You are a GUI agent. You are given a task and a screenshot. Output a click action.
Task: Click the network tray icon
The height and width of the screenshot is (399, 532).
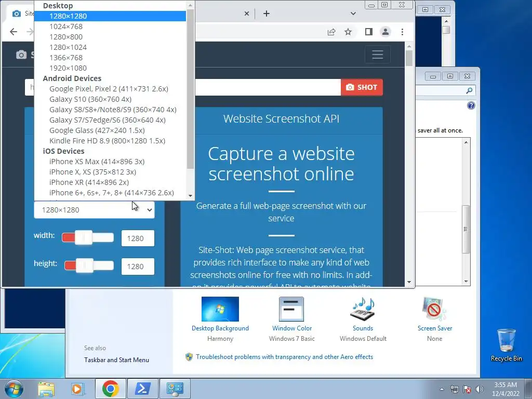pyautogui.click(x=454, y=389)
